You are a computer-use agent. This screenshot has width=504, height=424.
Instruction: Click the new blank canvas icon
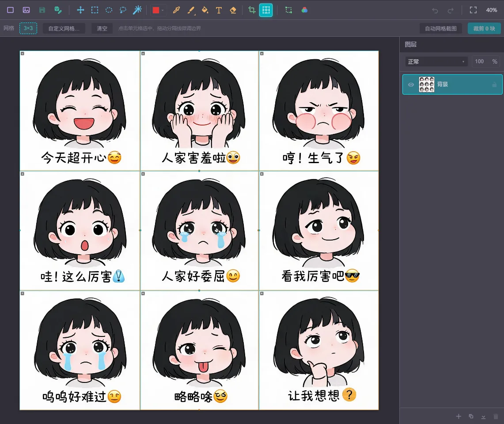coord(10,10)
